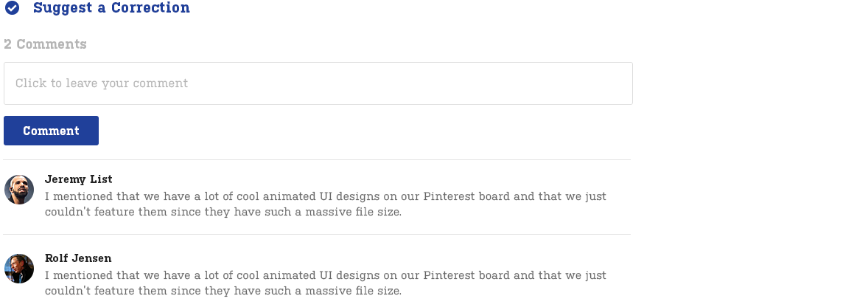This screenshot has height=307, width=868.
Task: Click Jeremy List's profile avatar
Action: pyautogui.click(x=19, y=190)
